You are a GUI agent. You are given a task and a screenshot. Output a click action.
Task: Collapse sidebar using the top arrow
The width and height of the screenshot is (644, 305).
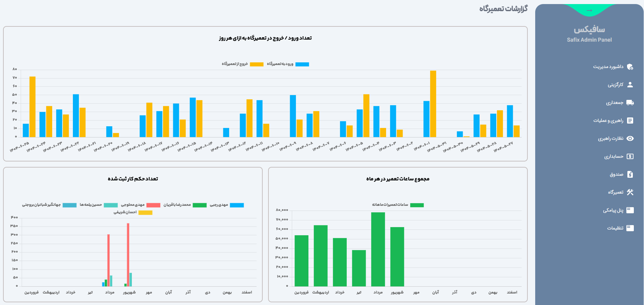[589, 10]
